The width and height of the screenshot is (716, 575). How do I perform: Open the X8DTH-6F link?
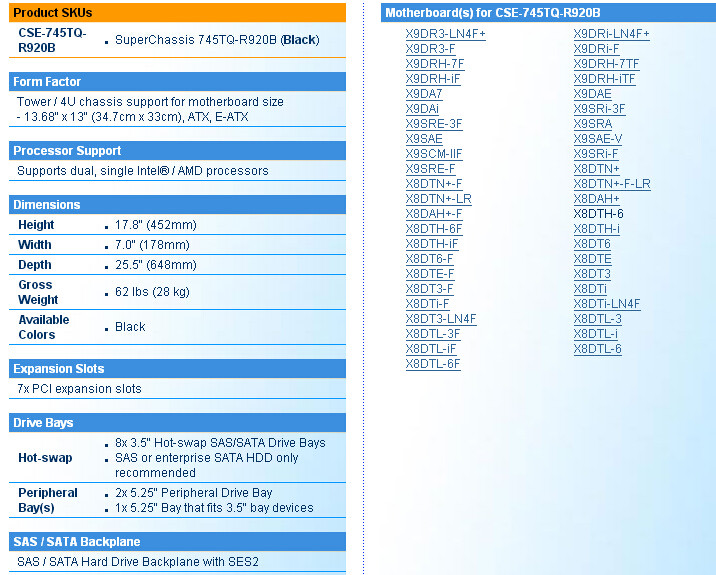point(434,230)
